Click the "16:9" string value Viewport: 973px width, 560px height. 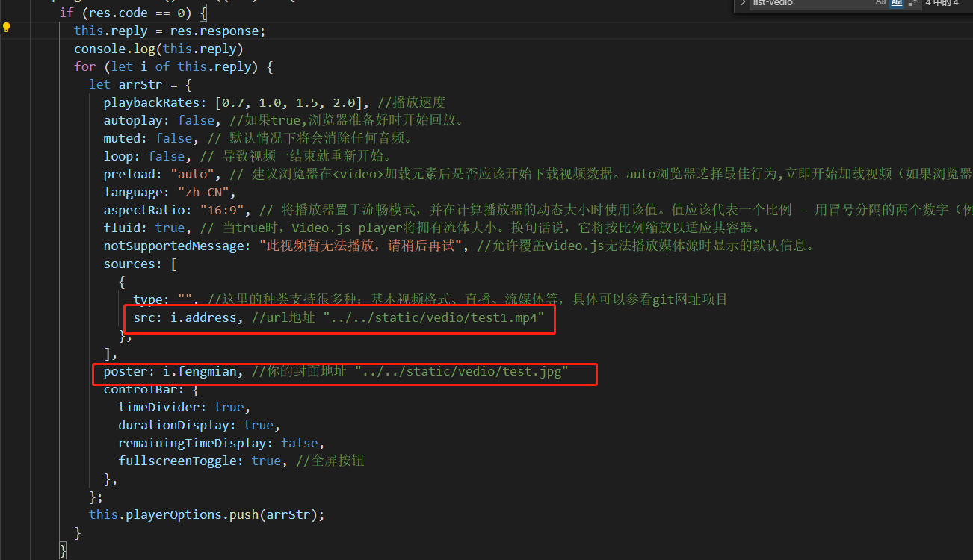pos(222,210)
